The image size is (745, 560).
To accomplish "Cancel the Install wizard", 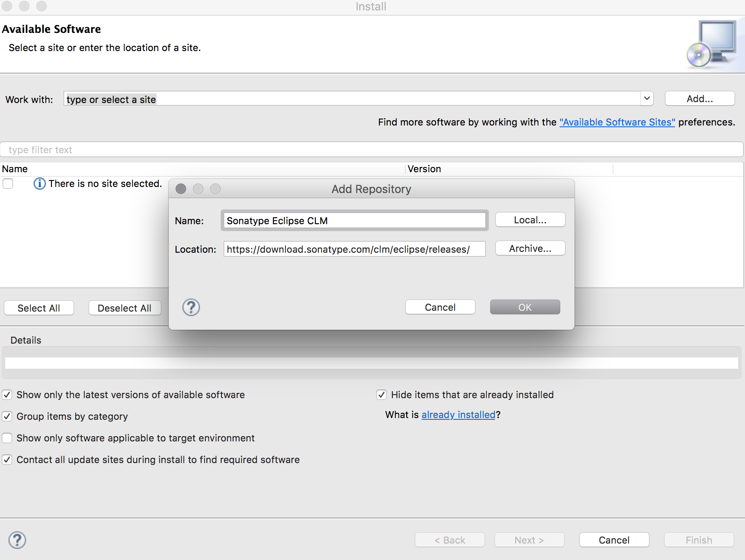I will [614, 540].
